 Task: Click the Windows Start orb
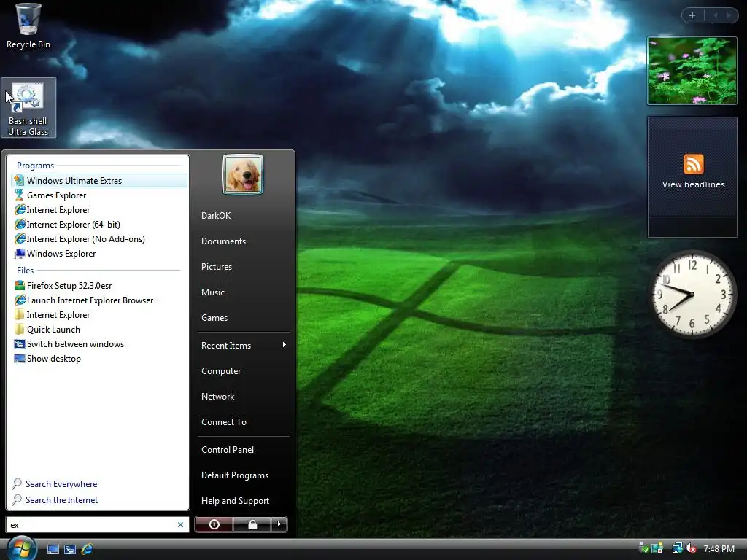point(21,548)
